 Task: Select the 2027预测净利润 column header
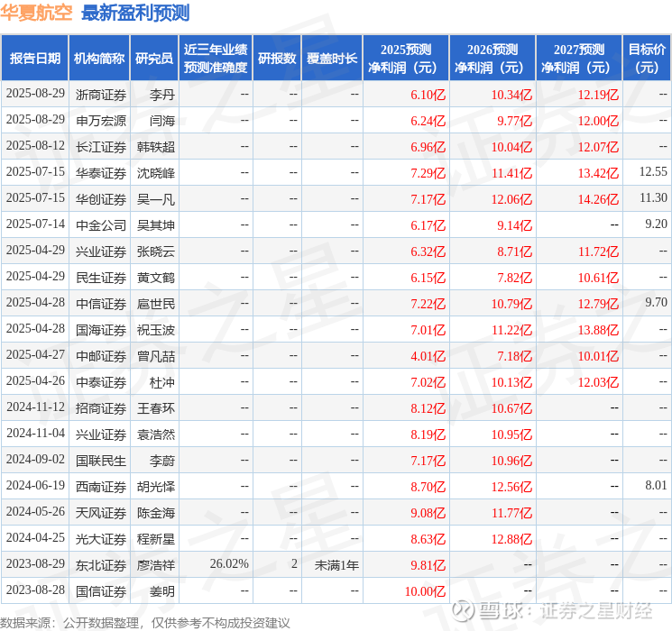pyautogui.click(x=579, y=59)
